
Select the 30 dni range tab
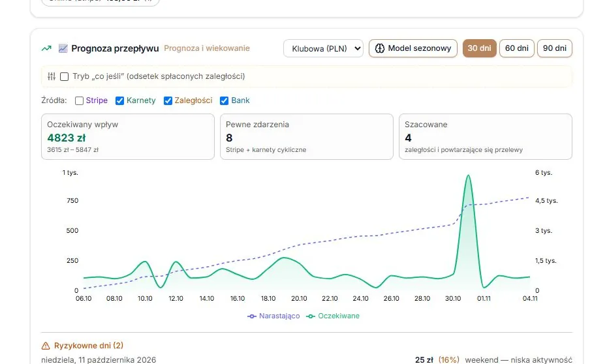(x=479, y=48)
